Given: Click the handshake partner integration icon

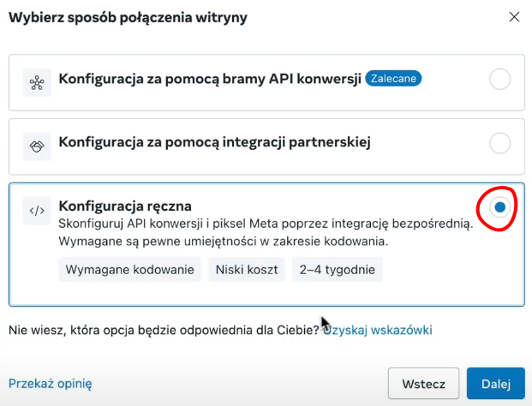Looking at the screenshot, I should click(x=37, y=146).
